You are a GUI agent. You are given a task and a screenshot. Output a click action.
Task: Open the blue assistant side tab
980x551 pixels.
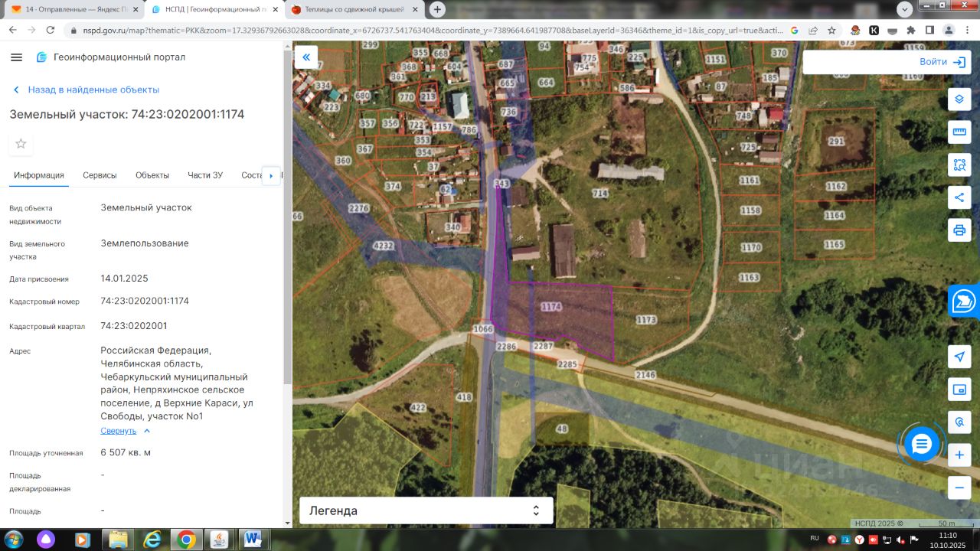(964, 302)
